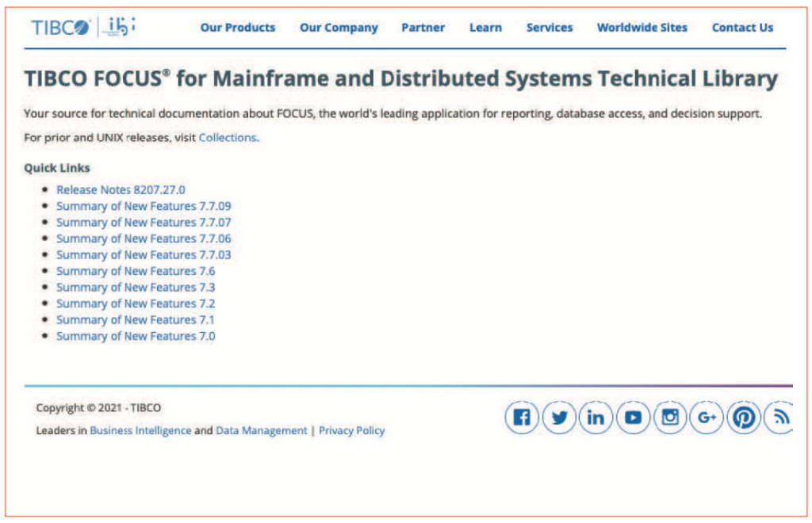Open Summary of New Features 7.3
Screen dimensions: 812x523
point(136,287)
